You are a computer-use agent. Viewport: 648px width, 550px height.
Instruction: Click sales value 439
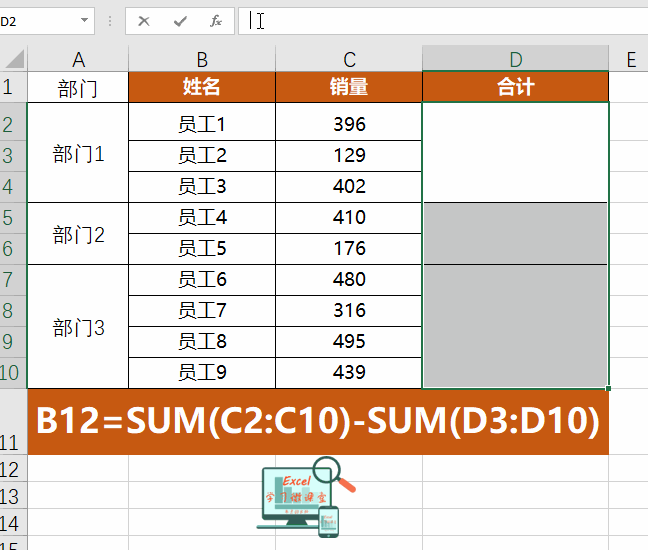pos(349,373)
